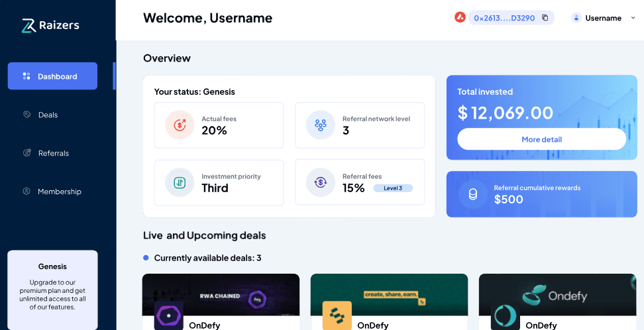Image resolution: width=644 pixels, height=330 pixels.
Task: Click the Dashboard grid icon in sidebar
Action: click(27, 76)
